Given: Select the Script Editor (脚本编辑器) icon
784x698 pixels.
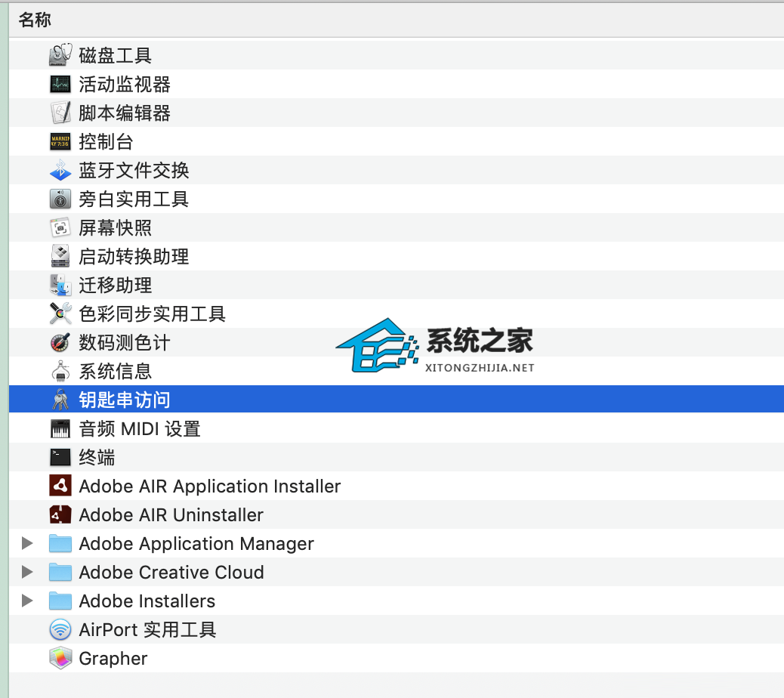Looking at the screenshot, I should (x=60, y=113).
